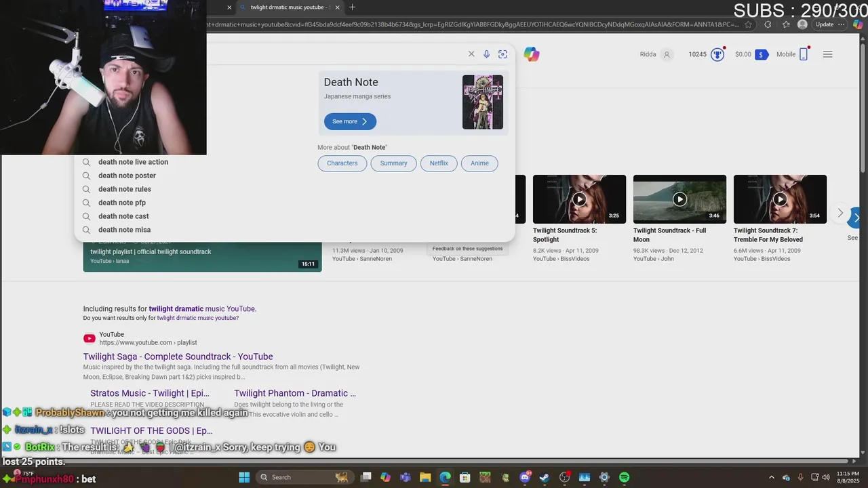Open Twilight Phantom - Dramatic sub-link

(x=295, y=393)
